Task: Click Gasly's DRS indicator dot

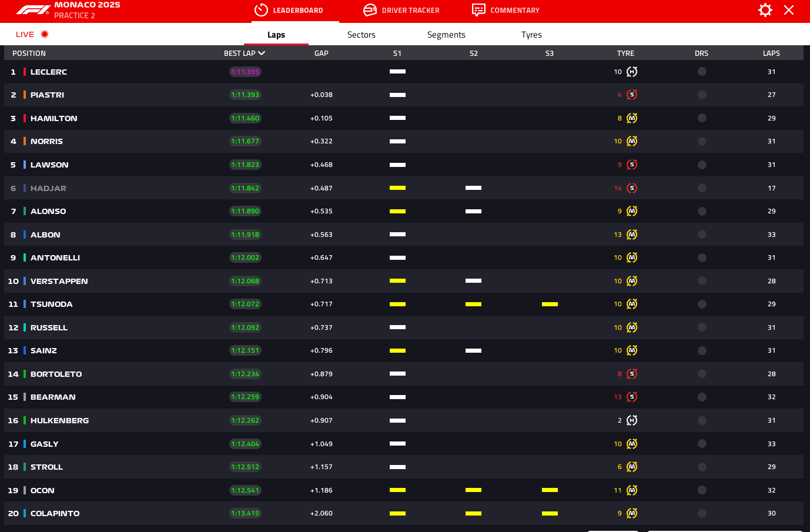Action: [702, 444]
